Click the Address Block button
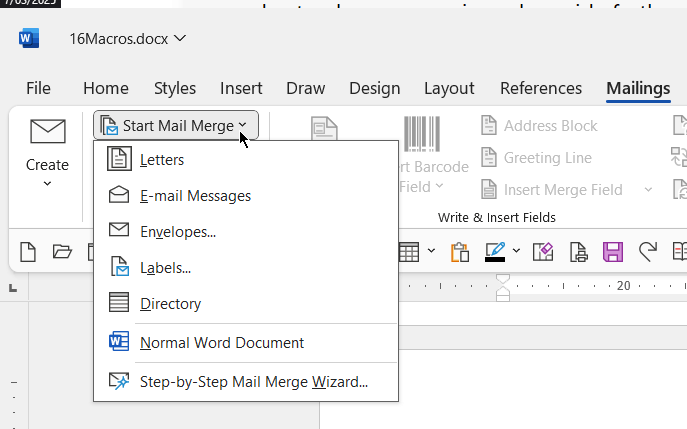687x429 pixels. (539, 126)
